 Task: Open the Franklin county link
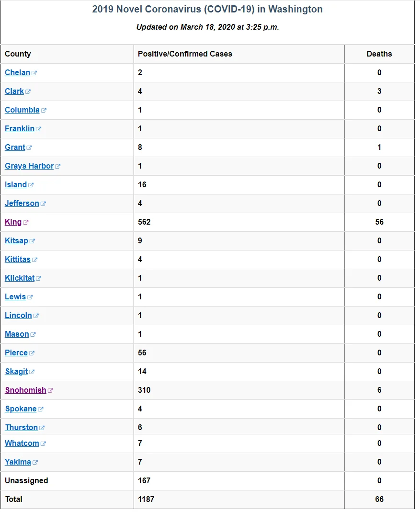tap(20, 129)
